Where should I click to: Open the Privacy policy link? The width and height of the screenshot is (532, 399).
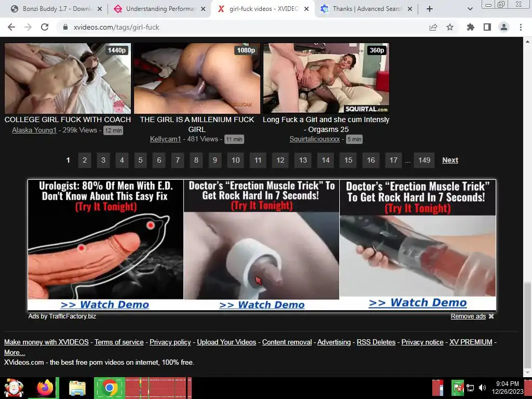click(170, 342)
